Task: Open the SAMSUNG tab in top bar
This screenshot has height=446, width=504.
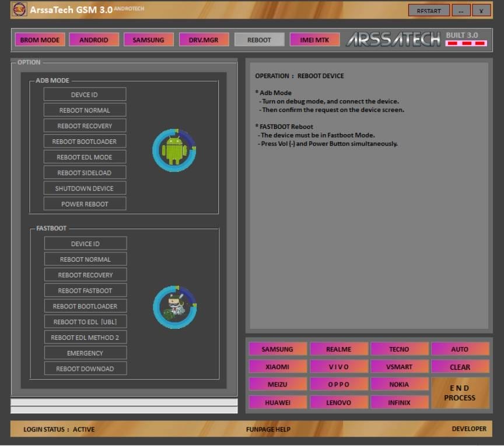Action: [x=148, y=40]
